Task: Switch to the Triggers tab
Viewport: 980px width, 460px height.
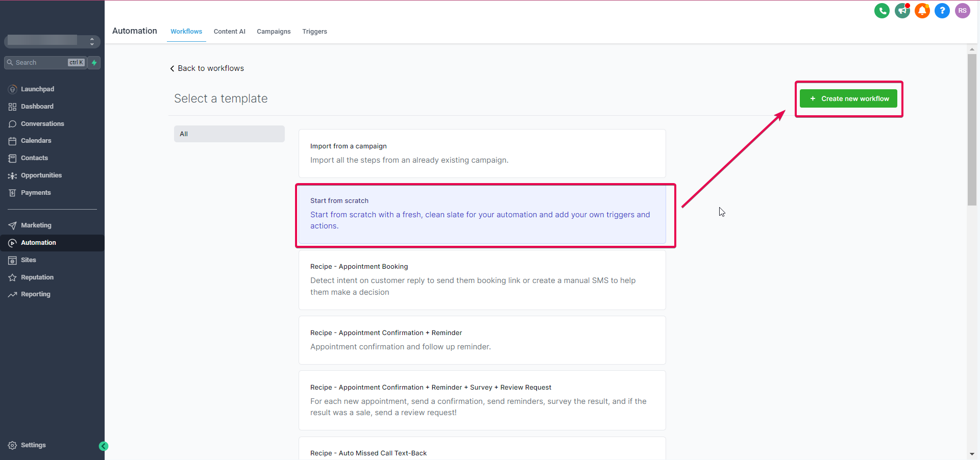Action: pos(314,32)
